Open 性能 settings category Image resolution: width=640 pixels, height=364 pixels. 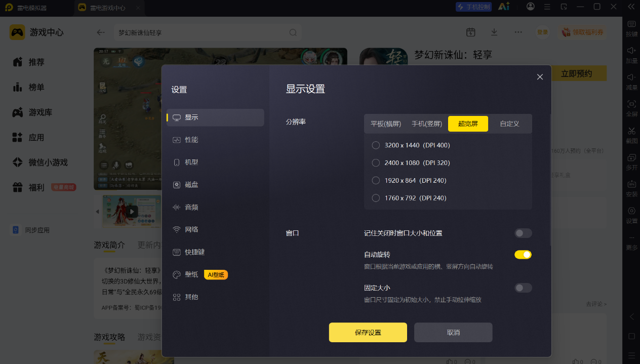215,140
